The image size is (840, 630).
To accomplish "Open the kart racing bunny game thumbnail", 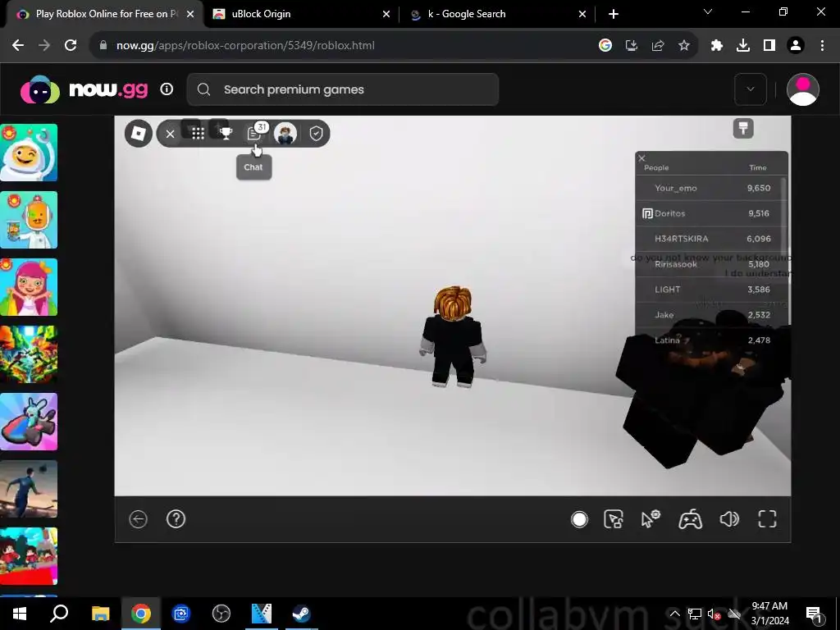I will 29,422.
